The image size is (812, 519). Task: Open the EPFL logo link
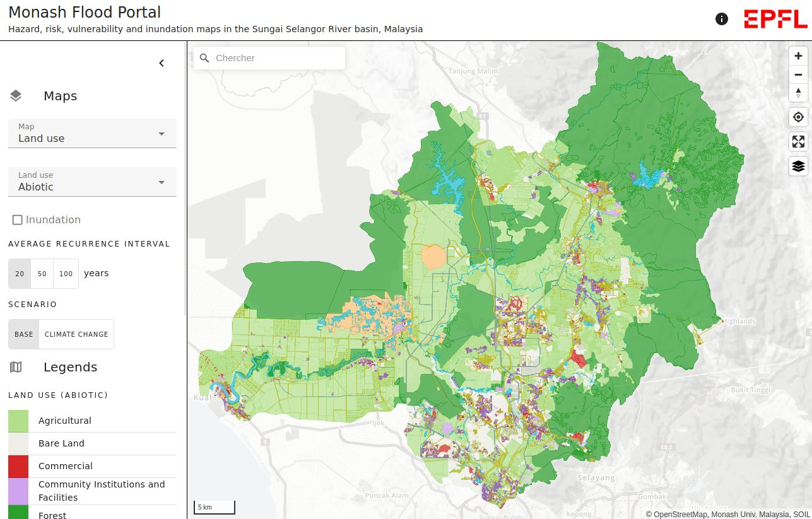coord(775,19)
